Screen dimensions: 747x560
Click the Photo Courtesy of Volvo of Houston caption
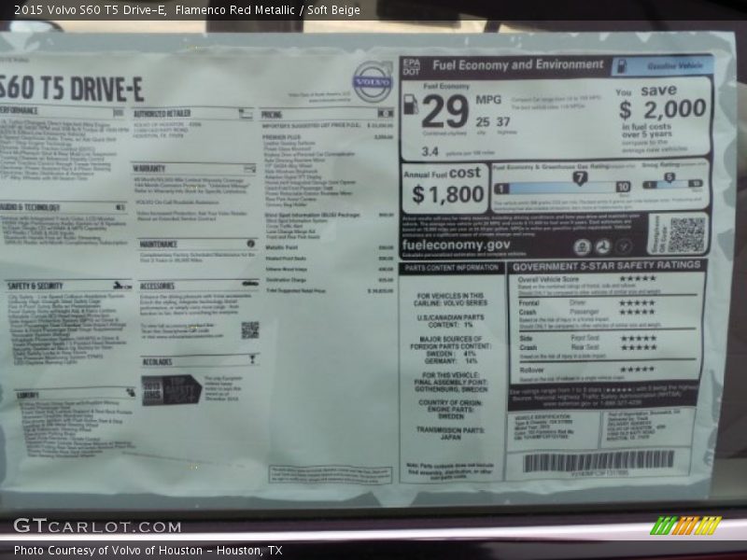click(148, 550)
